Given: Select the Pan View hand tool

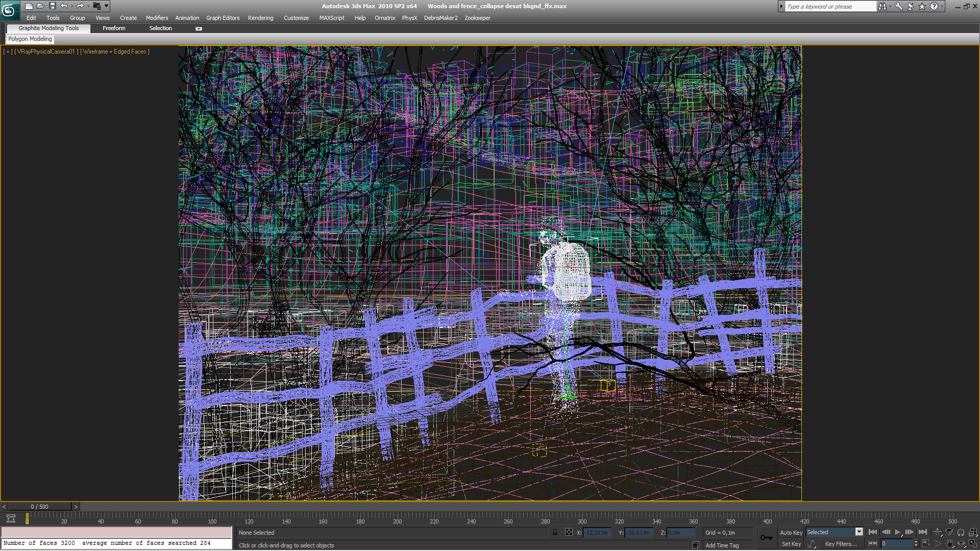Looking at the screenshot, I should point(949,544).
